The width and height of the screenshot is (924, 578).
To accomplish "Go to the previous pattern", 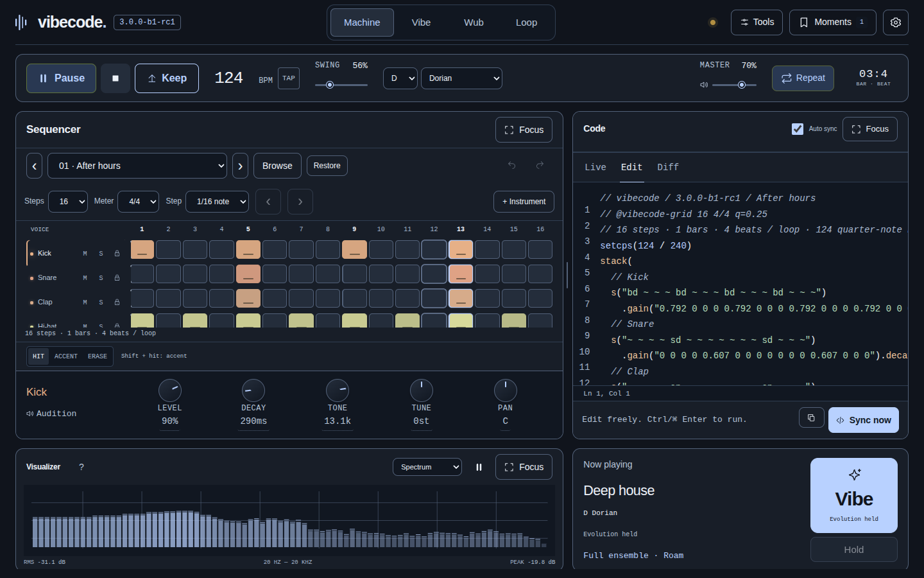I will 35,166.
